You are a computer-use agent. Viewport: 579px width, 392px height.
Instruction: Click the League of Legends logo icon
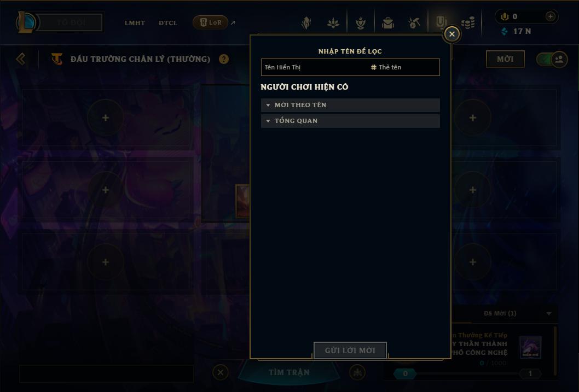tap(26, 22)
